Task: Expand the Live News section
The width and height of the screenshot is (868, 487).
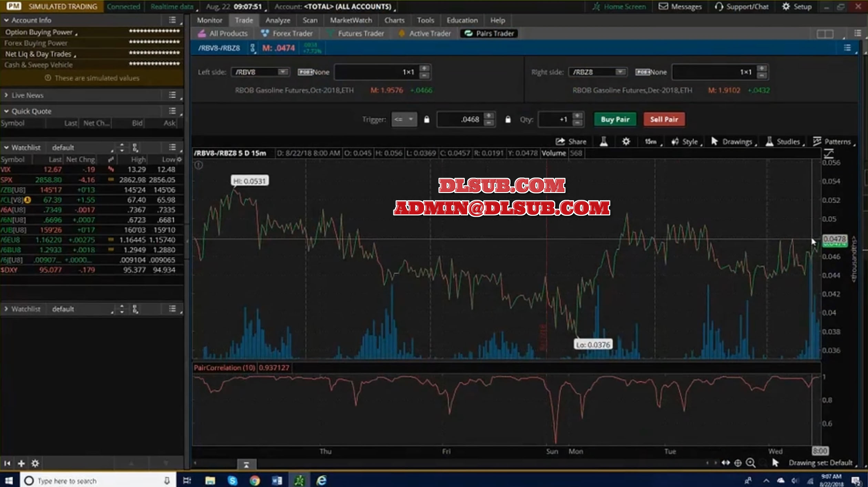Action: point(6,95)
